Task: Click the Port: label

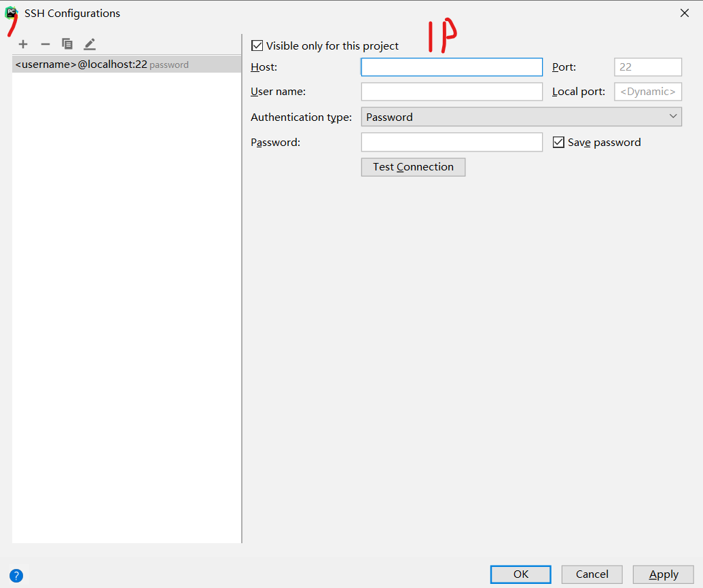Action: point(564,67)
